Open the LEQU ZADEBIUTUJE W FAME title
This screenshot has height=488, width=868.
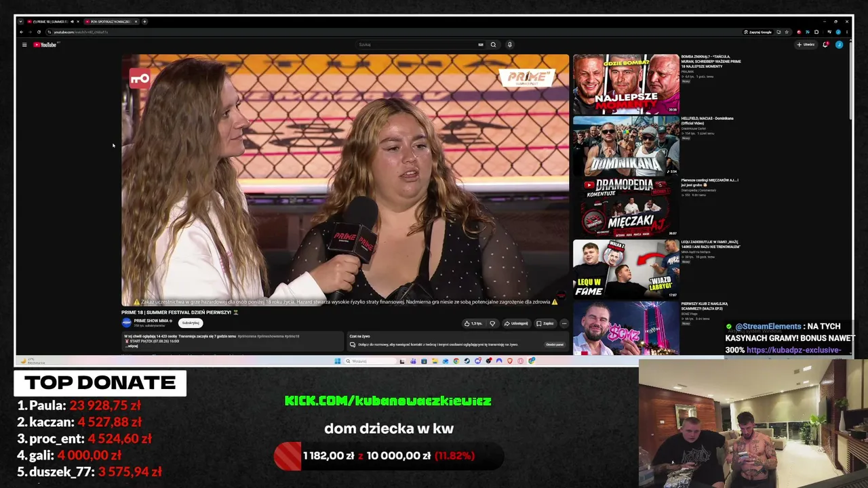(x=710, y=244)
